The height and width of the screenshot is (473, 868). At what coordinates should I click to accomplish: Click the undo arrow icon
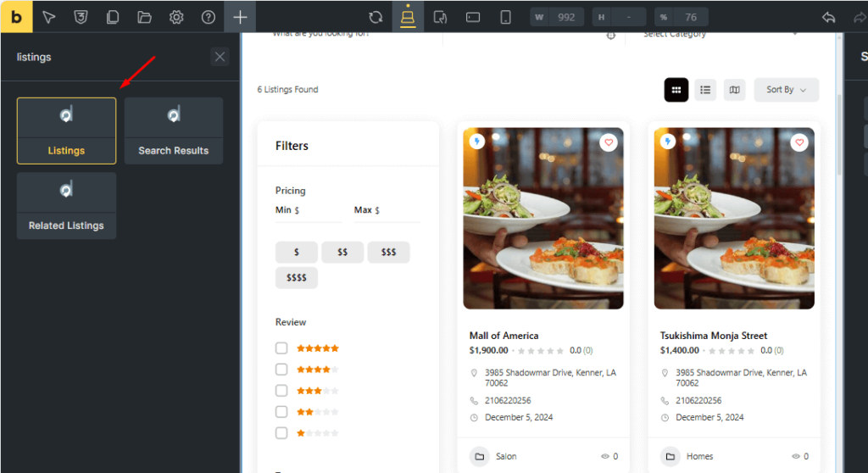pyautogui.click(x=829, y=18)
